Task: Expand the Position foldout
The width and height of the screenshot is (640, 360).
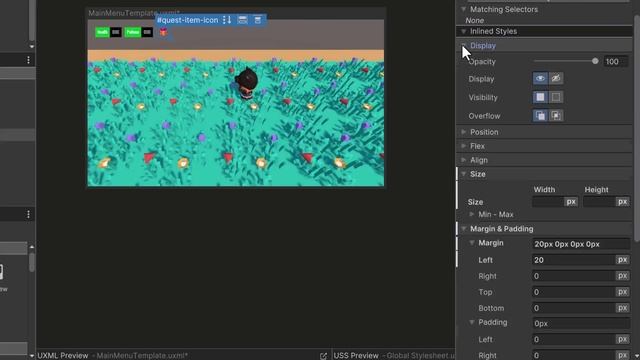Action: 464,132
